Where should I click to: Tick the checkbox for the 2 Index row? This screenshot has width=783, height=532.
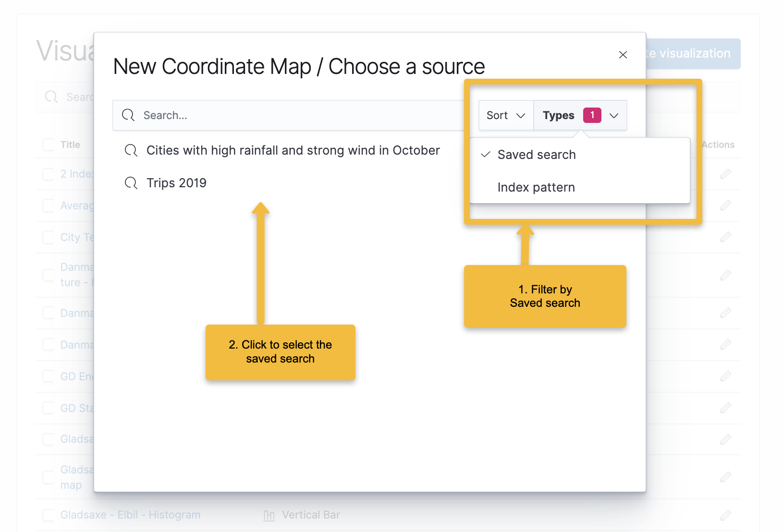pos(48,174)
